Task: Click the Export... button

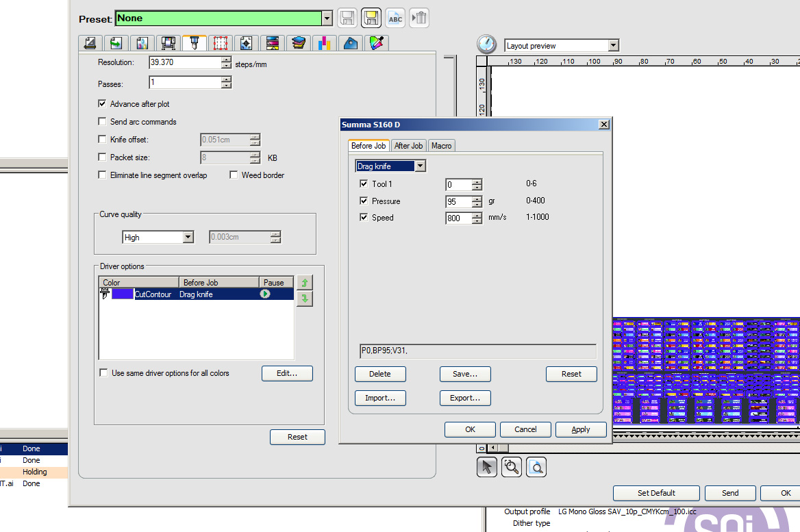Action: click(x=465, y=398)
